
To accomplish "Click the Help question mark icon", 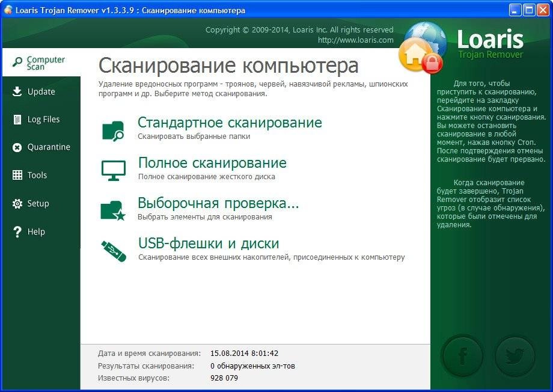I will pyautogui.click(x=17, y=232).
